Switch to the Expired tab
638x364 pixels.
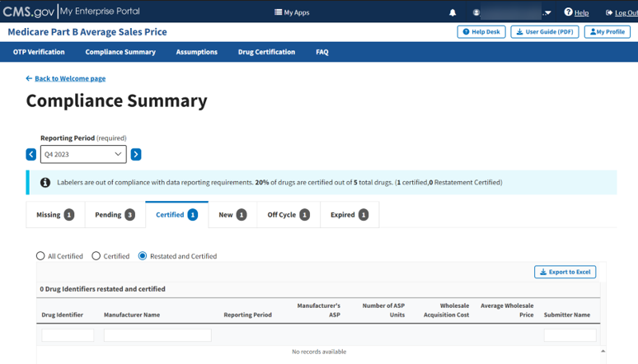click(x=349, y=215)
